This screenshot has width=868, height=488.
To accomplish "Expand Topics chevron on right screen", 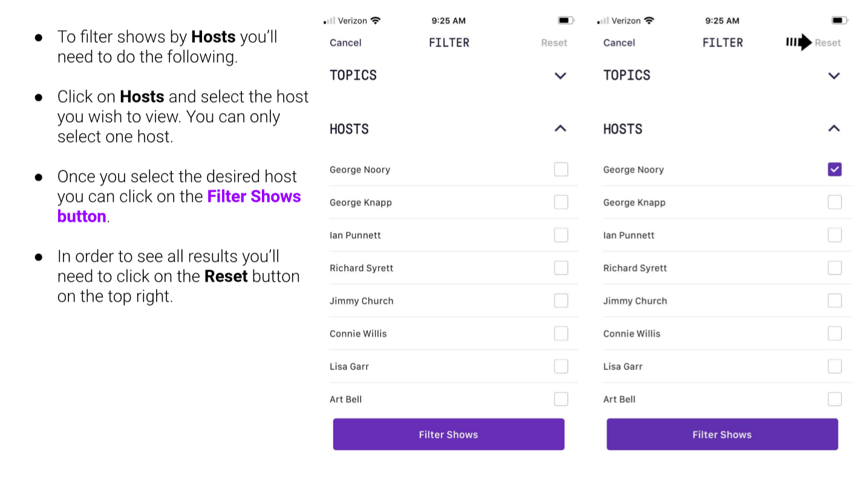I will point(834,76).
